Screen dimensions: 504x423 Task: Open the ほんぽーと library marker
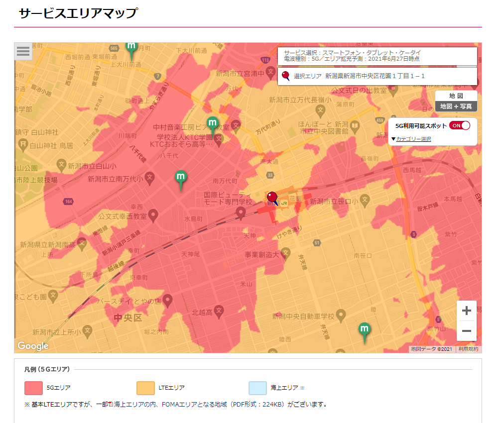355,126
